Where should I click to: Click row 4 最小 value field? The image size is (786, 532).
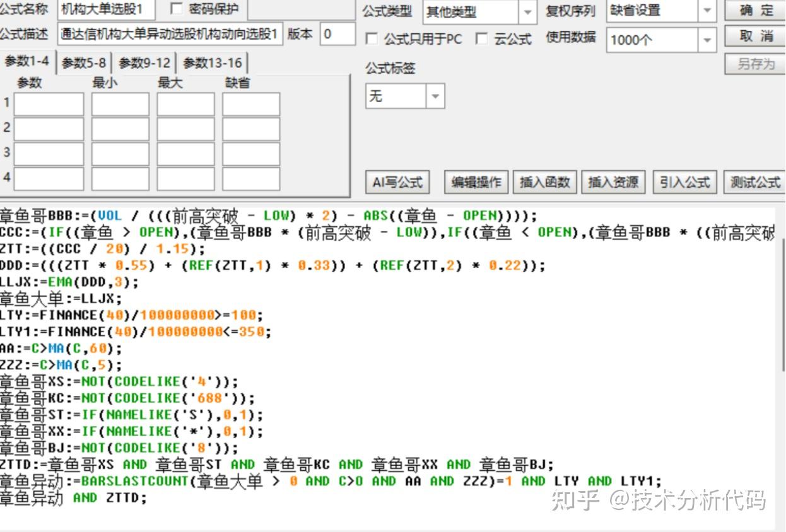pyautogui.click(x=120, y=178)
